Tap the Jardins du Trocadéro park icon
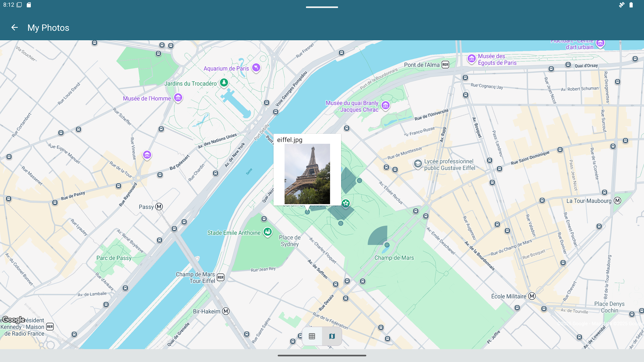 [224, 82]
